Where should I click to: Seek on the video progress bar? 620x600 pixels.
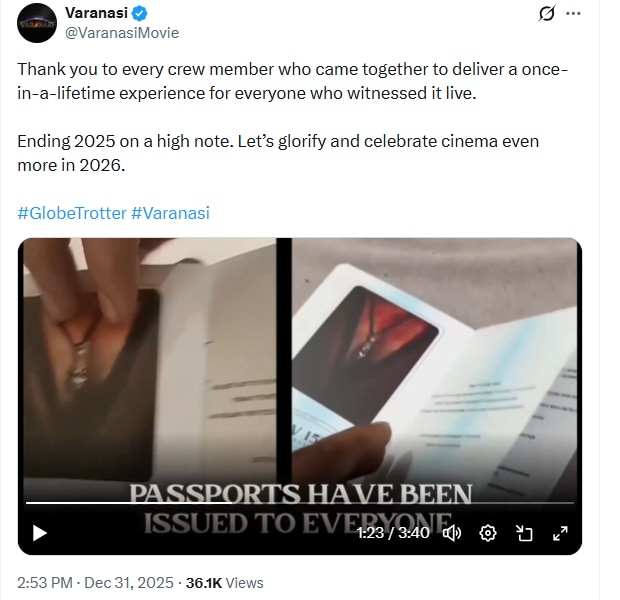point(300,503)
